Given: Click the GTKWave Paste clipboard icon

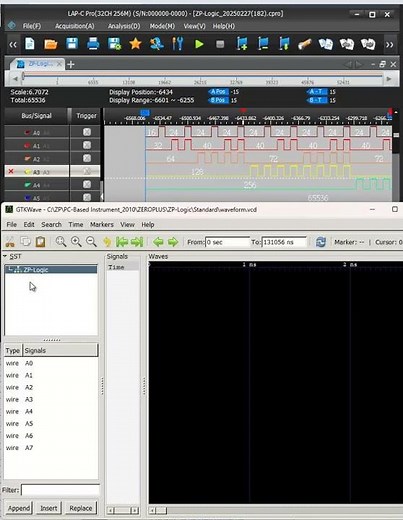Looking at the screenshot, I should point(41,242).
